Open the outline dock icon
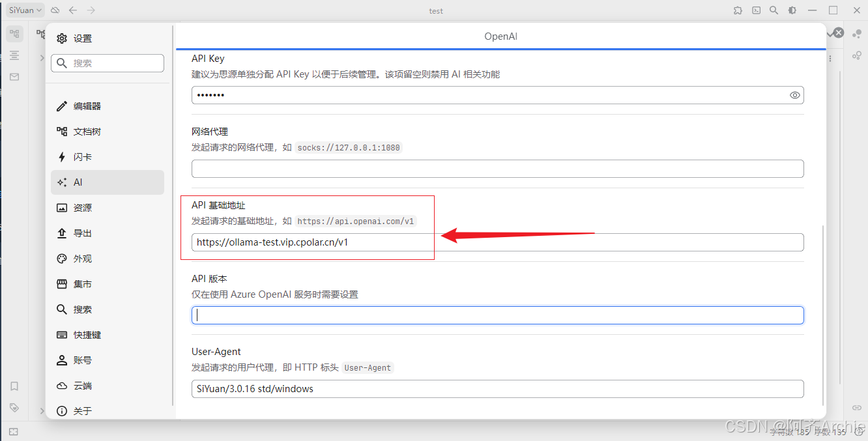868x441 pixels. (x=14, y=55)
